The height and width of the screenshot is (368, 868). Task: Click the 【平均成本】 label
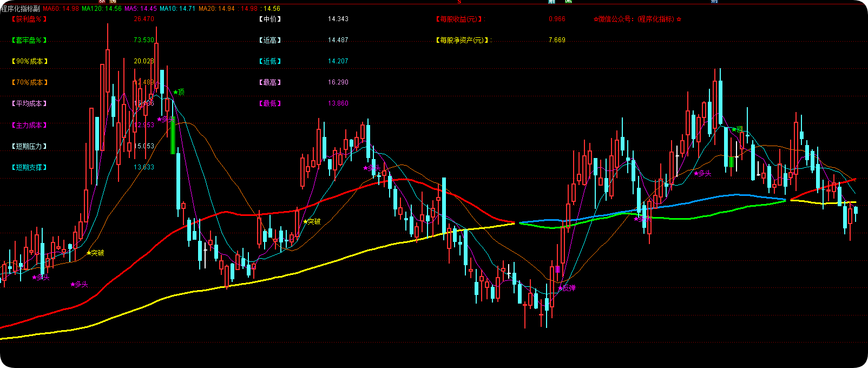(30, 103)
